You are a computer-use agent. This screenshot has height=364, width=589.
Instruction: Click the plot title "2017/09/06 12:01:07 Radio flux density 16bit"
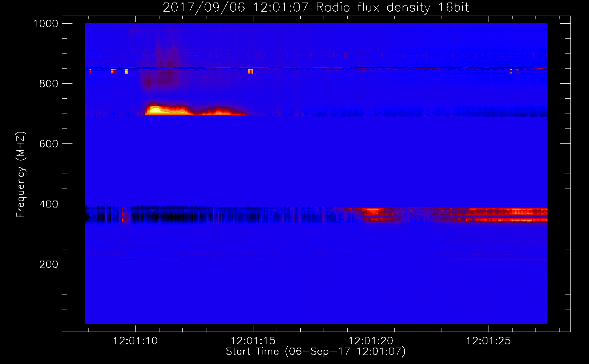point(316,7)
